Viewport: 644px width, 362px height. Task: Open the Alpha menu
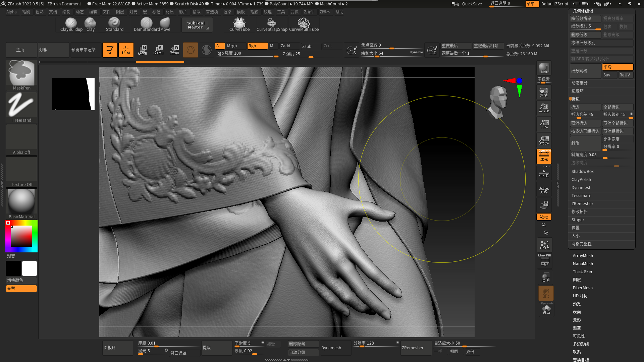[11, 12]
